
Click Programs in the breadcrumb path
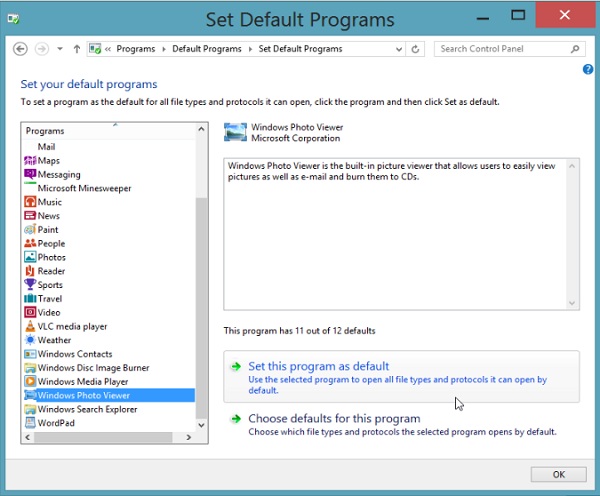click(x=135, y=49)
